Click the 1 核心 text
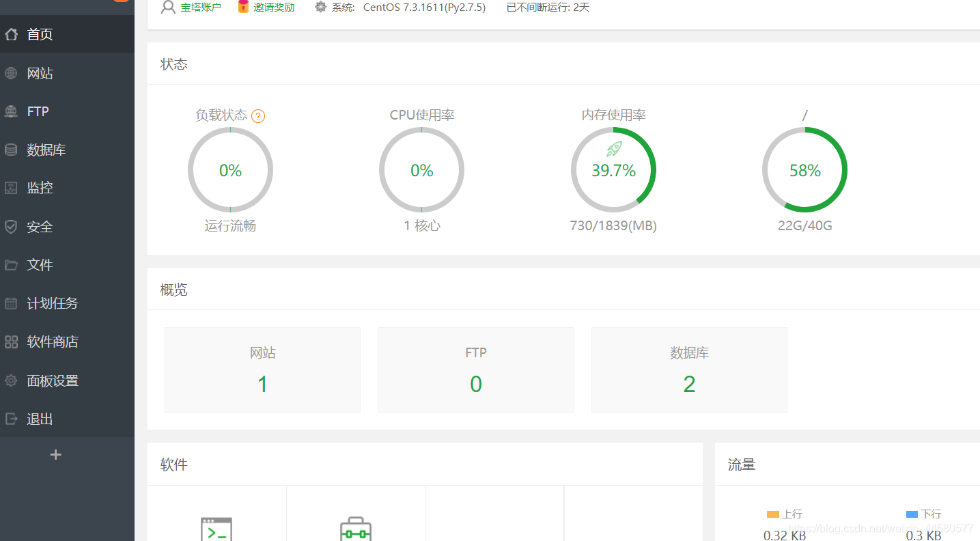The width and height of the screenshot is (980, 541). pos(421,225)
